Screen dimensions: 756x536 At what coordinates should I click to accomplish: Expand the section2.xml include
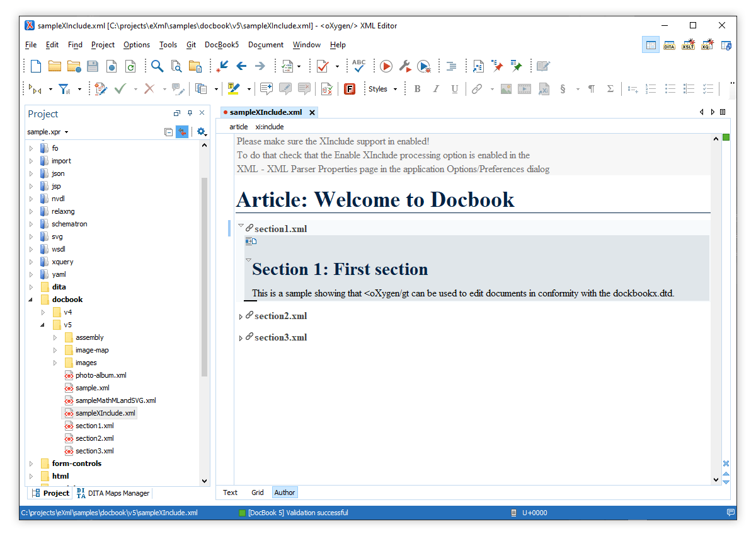click(x=241, y=317)
